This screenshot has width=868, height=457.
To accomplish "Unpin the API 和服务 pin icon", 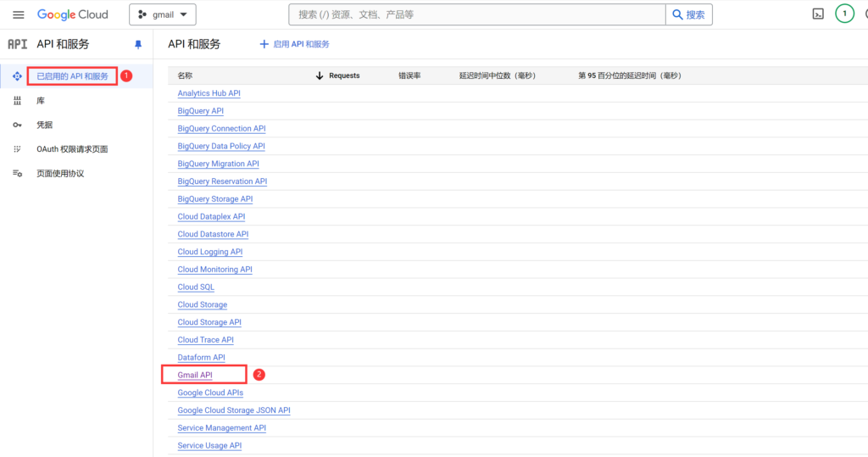I will tap(138, 45).
